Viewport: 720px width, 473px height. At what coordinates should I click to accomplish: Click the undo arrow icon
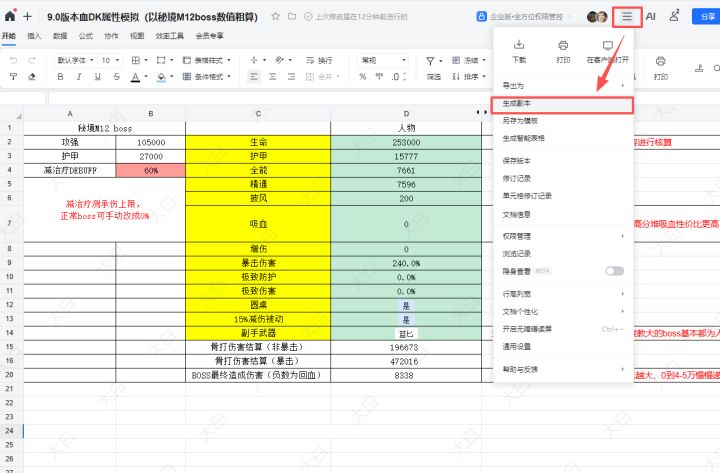(x=13, y=60)
